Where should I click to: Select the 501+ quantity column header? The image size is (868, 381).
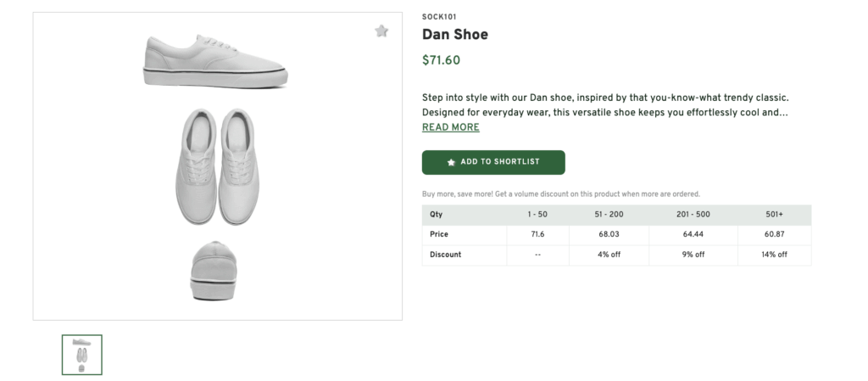[775, 215]
